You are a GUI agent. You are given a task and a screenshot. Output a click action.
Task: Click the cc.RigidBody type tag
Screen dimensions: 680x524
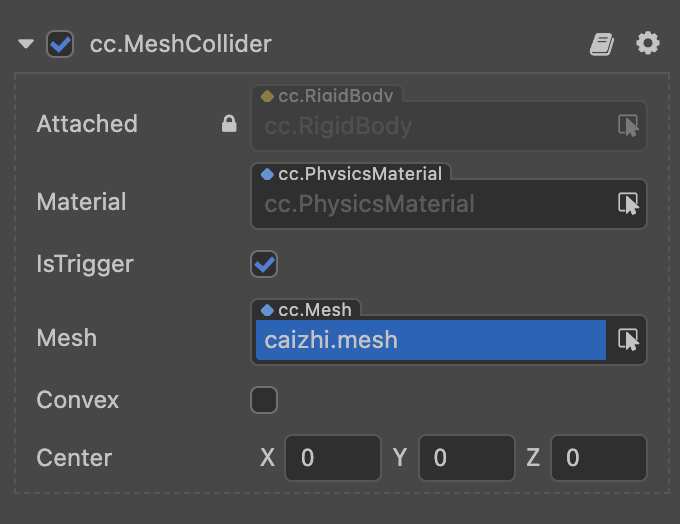tap(335, 96)
